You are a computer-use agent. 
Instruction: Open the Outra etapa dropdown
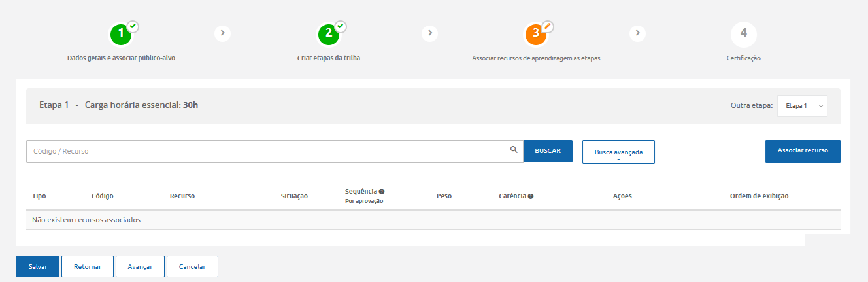[802, 106]
